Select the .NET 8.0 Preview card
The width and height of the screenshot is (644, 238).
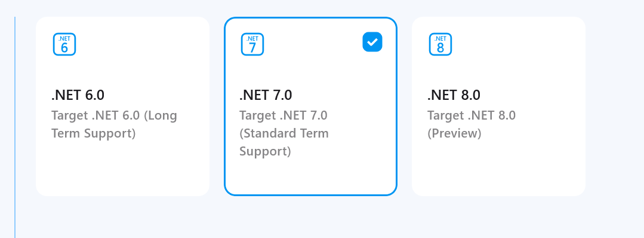coord(498,106)
